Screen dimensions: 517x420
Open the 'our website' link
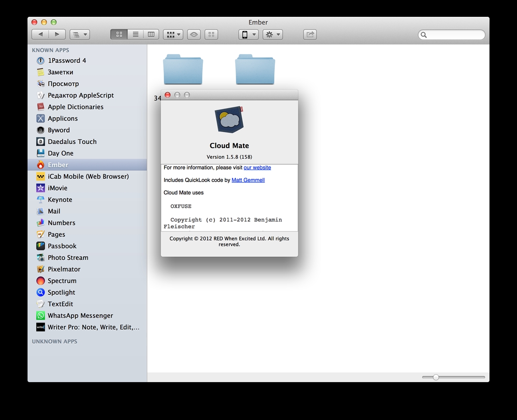257,167
